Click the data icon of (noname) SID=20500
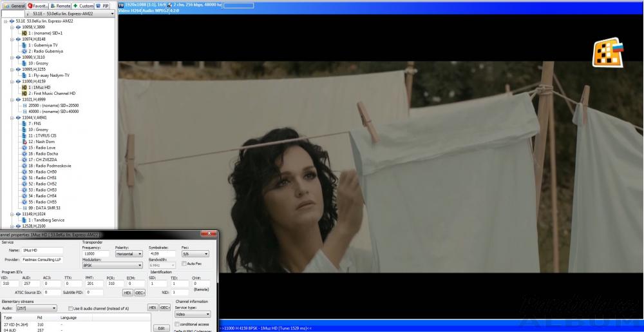 tap(24, 106)
